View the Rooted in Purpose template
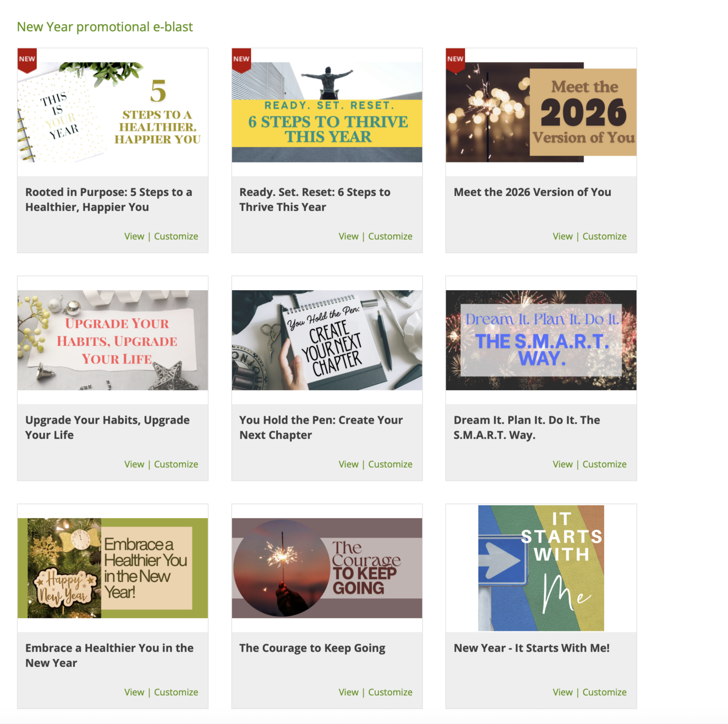The image size is (728, 724). [x=134, y=236]
